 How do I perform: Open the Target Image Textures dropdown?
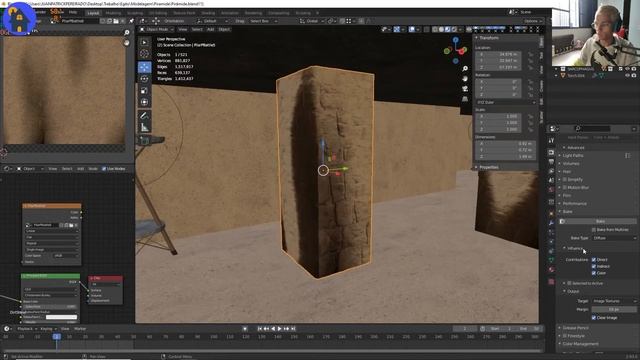pos(614,301)
